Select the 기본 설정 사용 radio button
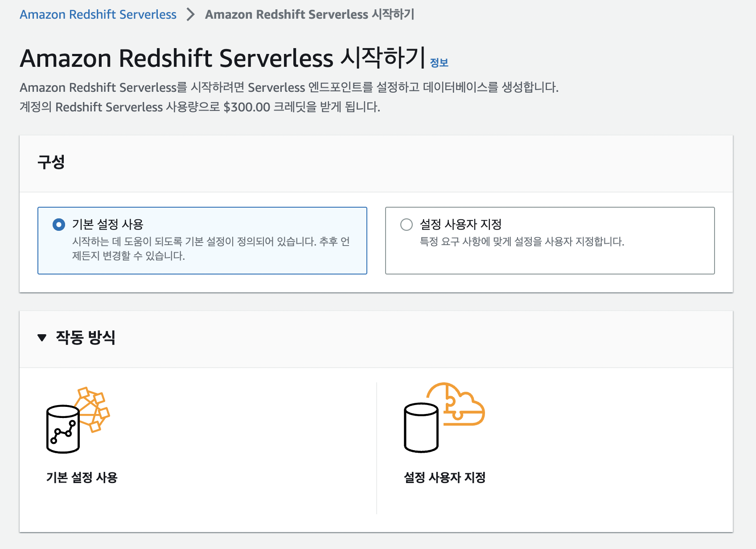Image resolution: width=756 pixels, height=549 pixels. 59,225
